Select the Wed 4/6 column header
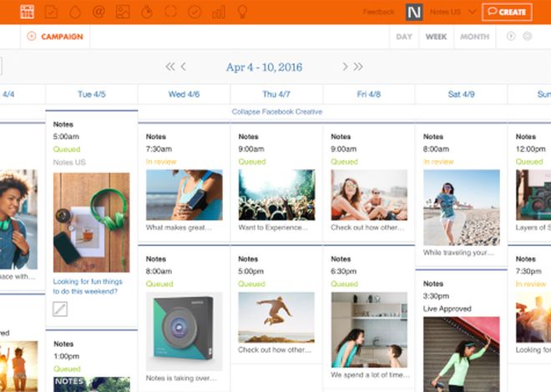This screenshot has height=392, width=551. pos(184,94)
